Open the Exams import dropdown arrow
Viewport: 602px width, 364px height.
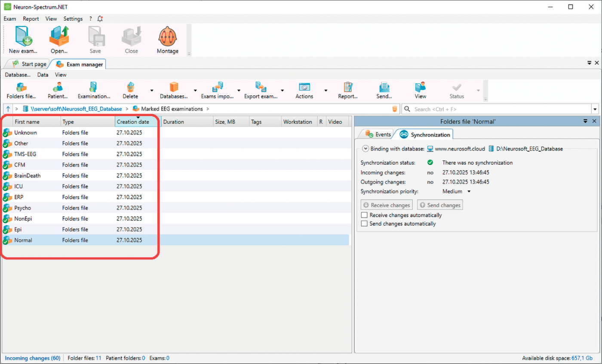(239, 90)
